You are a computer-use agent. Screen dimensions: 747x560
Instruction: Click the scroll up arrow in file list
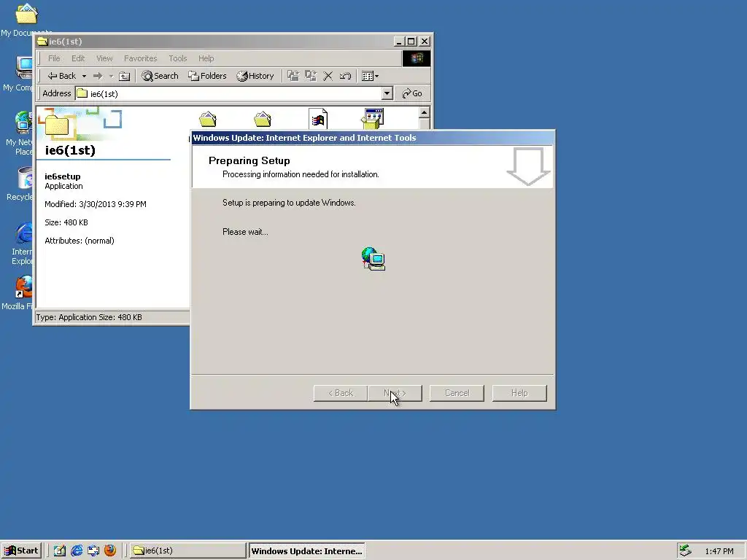point(424,112)
